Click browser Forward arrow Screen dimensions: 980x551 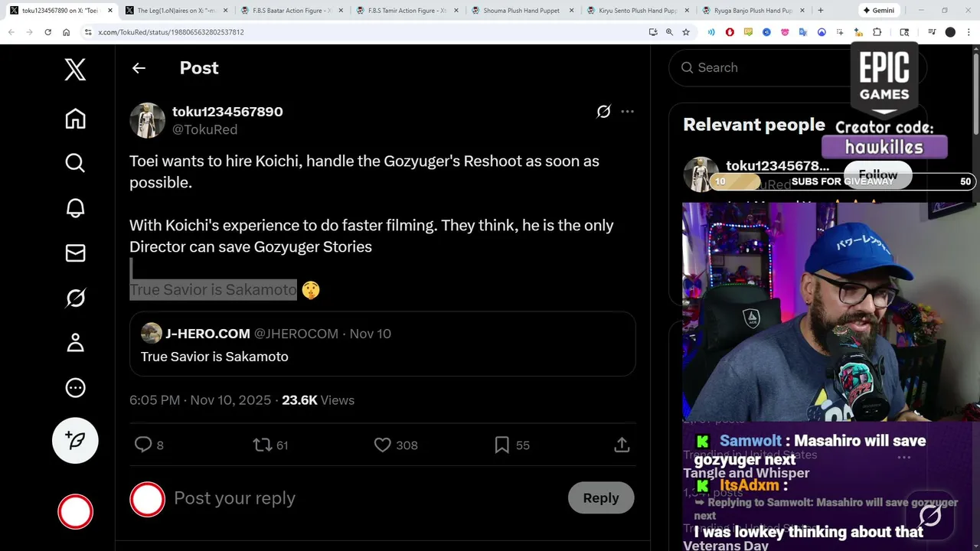[x=29, y=32]
